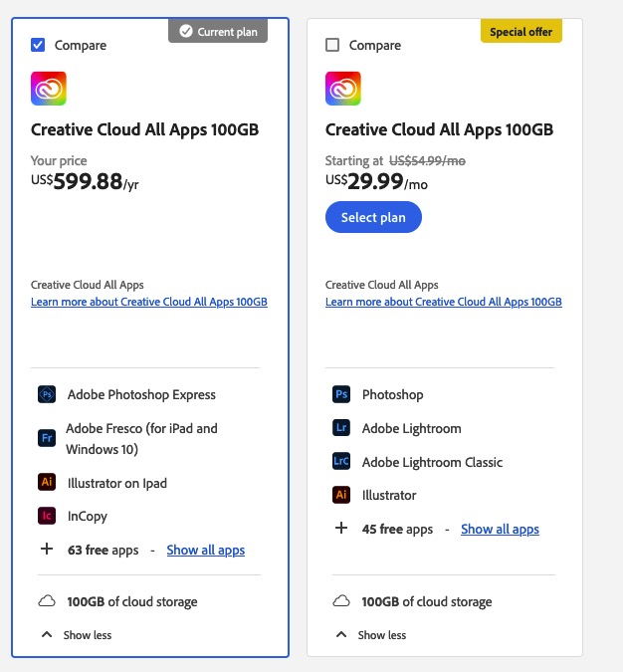Screen dimensions: 623x672
Task: Click the struck-through US$54.99/mo price
Action: [x=427, y=160]
